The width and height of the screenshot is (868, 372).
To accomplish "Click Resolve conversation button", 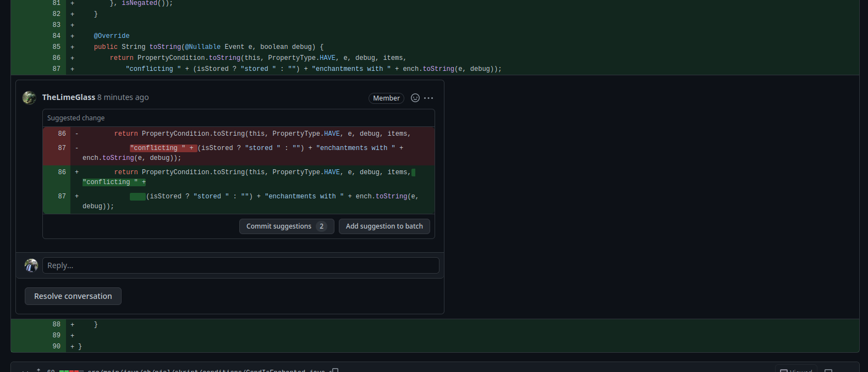I will pos(73,296).
